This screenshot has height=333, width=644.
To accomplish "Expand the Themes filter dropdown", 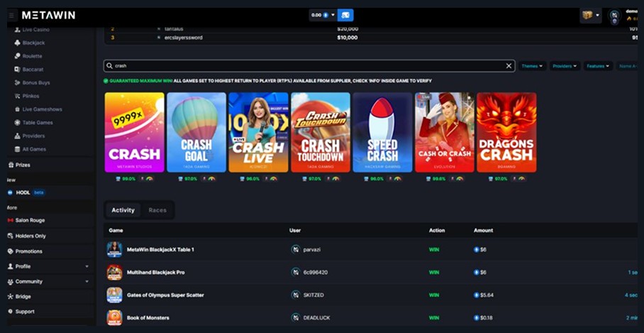I will (532, 66).
